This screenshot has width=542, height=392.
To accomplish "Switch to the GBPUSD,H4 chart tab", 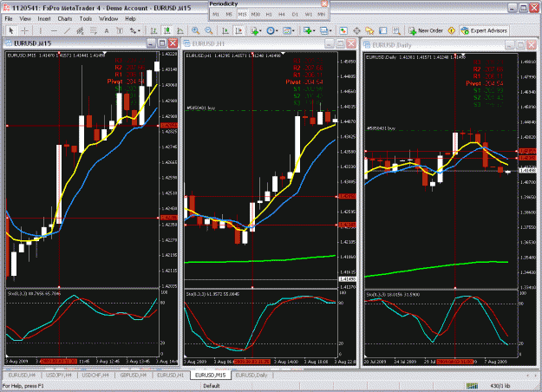I will coord(133,375).
